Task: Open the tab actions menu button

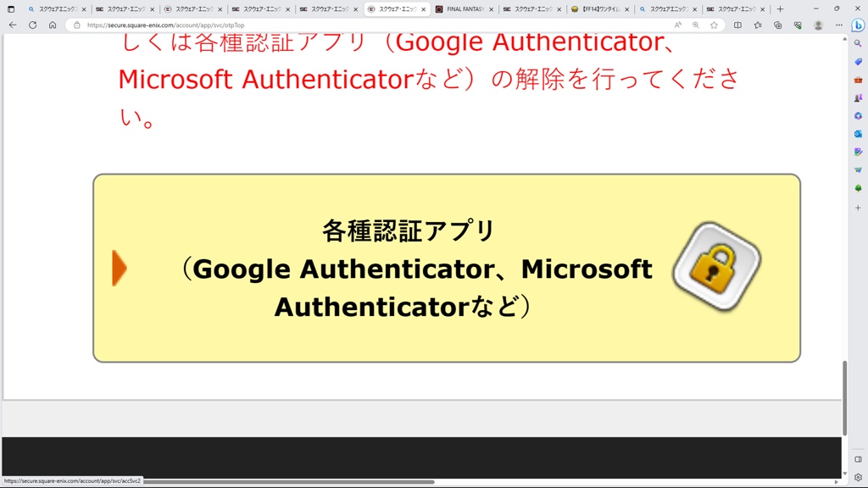Action: pyautogui.click(x=11, y=9)
